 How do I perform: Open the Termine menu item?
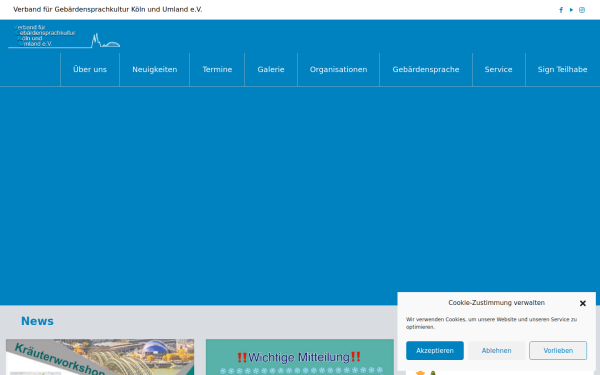point(217,70)
